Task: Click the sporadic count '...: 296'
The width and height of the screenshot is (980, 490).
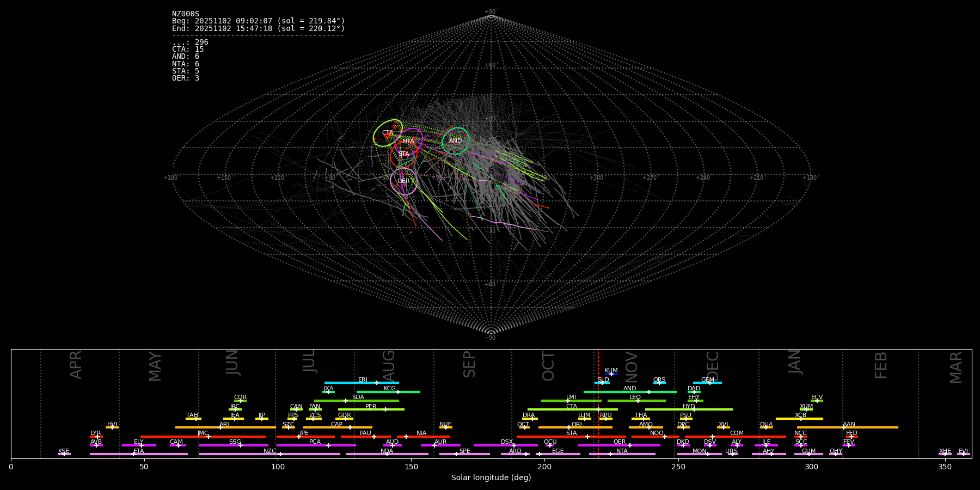Action: pyautogui.click(x=190, y=42)
